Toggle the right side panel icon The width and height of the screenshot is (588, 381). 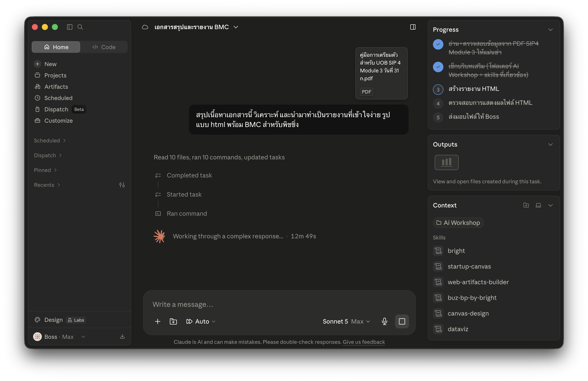pos(413,27)
